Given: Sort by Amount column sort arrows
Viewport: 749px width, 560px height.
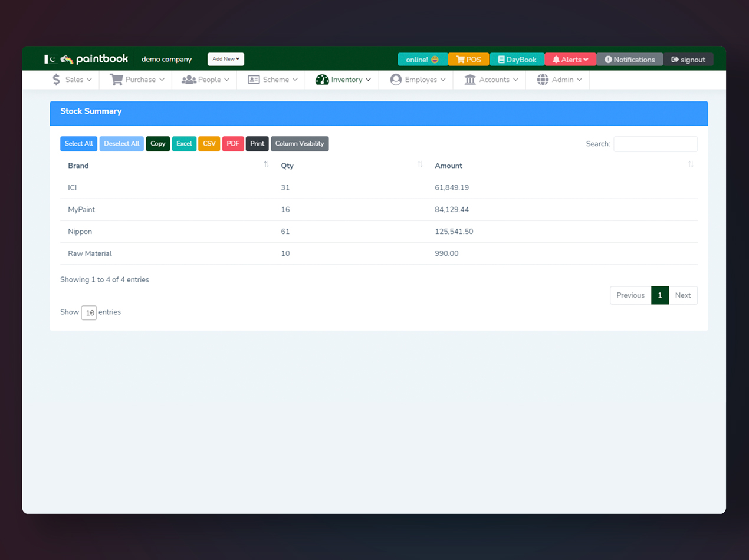Looking at the screenshot, I should 691,164.
